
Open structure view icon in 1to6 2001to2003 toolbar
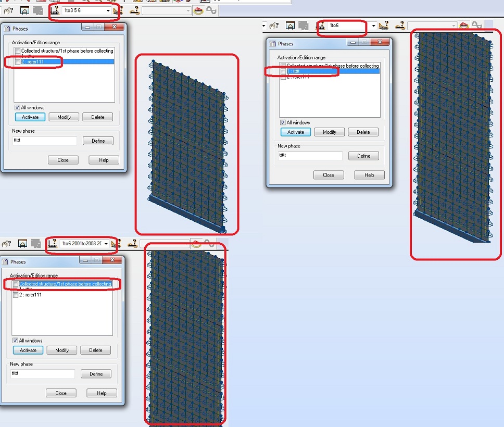point(22,244)
